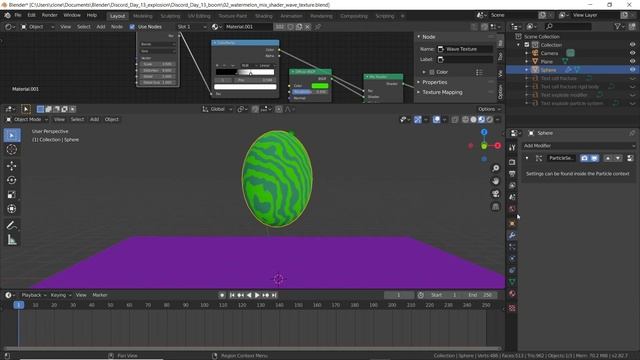Viewport: 640px width, 360px height.
Task: Open the World properties tab
Action: (512, 209)
